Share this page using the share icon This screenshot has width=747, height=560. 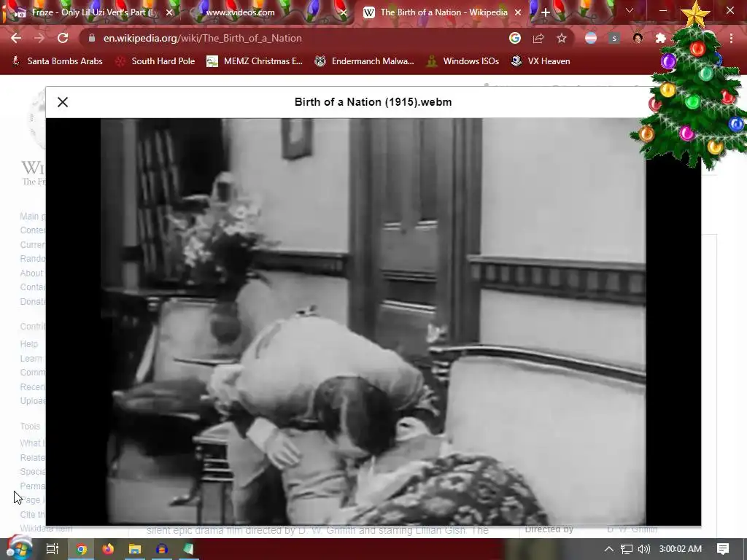tap(538, 38)
